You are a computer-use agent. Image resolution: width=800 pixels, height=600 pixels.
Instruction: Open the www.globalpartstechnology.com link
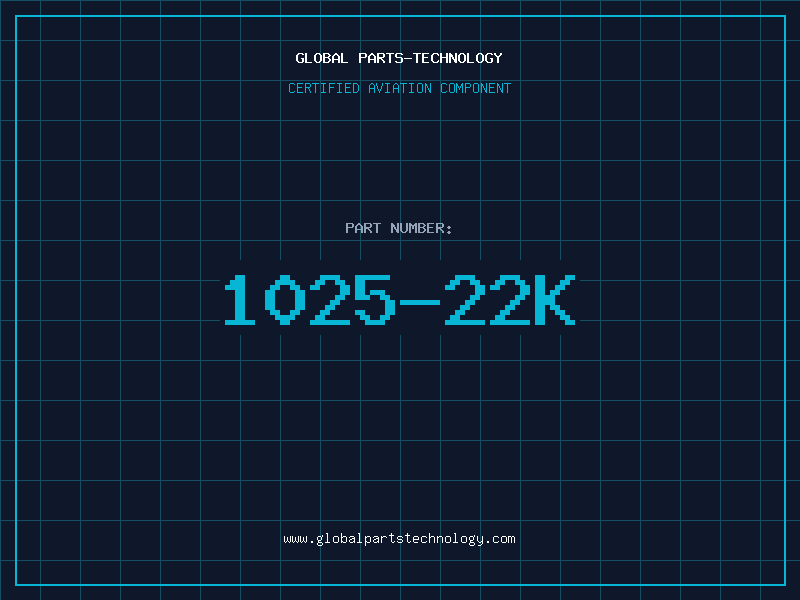(399, 539)
